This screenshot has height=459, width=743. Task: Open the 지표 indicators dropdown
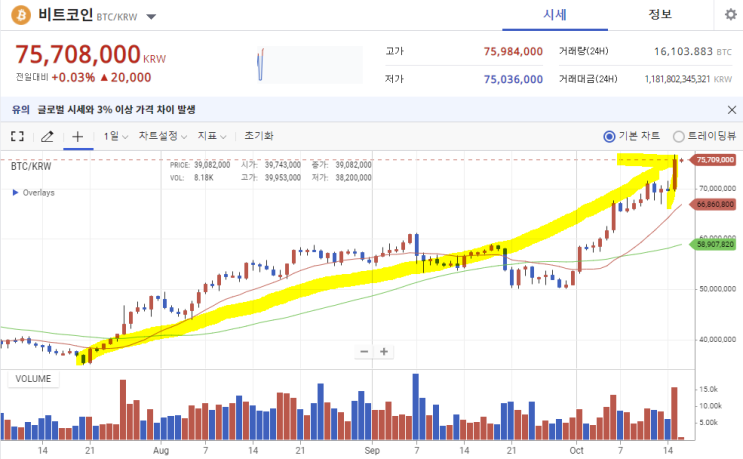pyautogui.click(x=211, y=136)
